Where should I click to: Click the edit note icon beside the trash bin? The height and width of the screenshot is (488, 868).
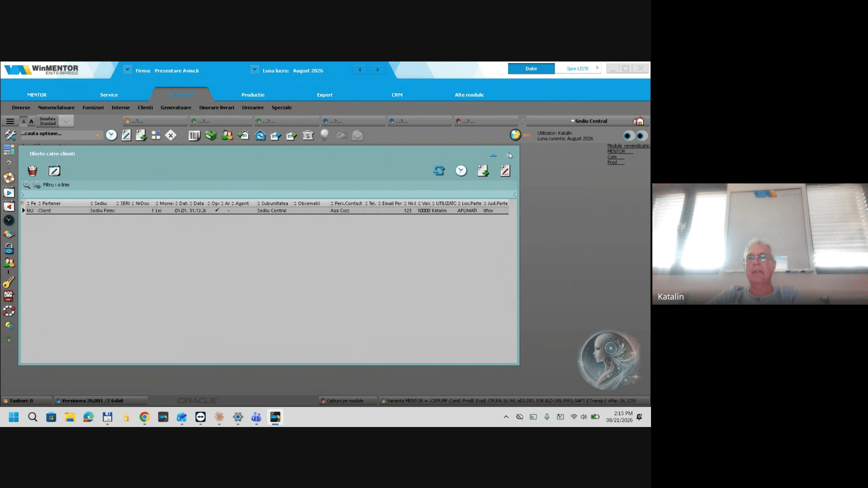54,171
